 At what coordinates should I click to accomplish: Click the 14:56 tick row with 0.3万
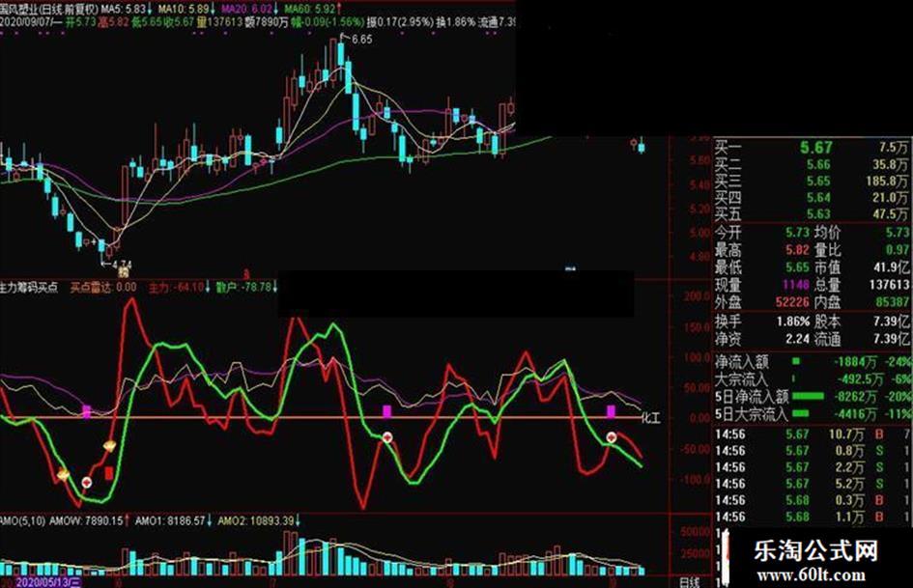pyautogui.click(x=812, y=500)
